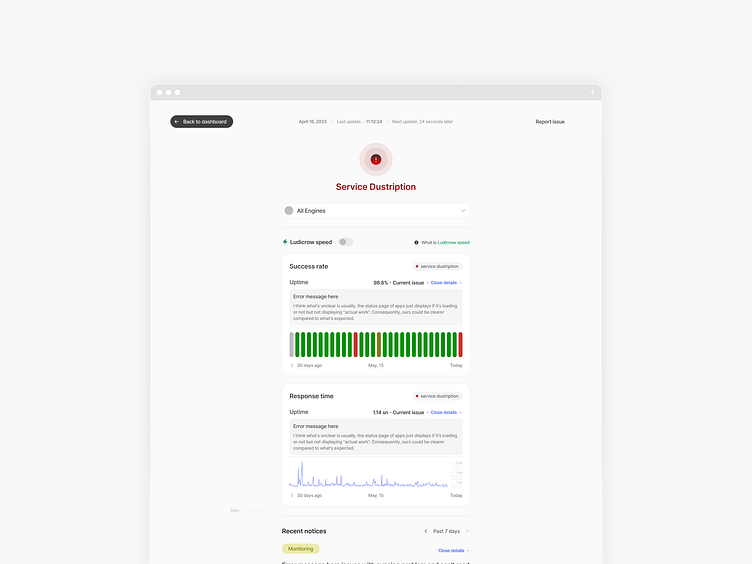Click the green lightning bolt icon
The width and height of the screenshot is (752, 564).
[x=285, y=242]
